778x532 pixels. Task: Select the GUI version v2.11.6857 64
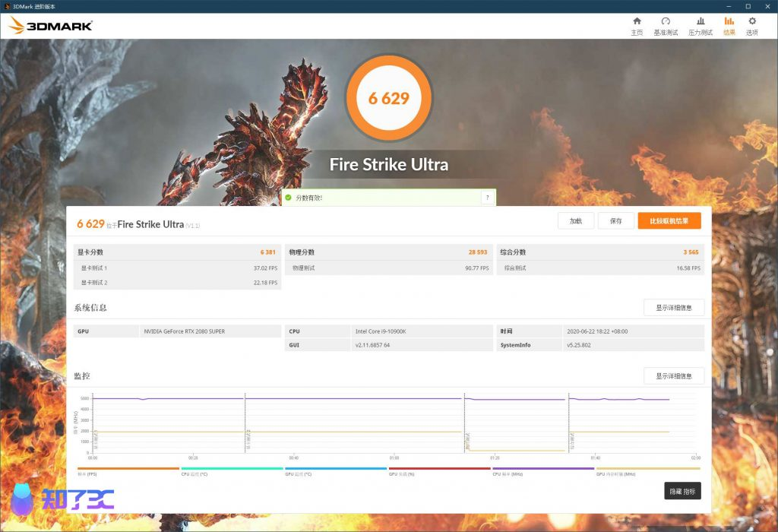[372, 345]
